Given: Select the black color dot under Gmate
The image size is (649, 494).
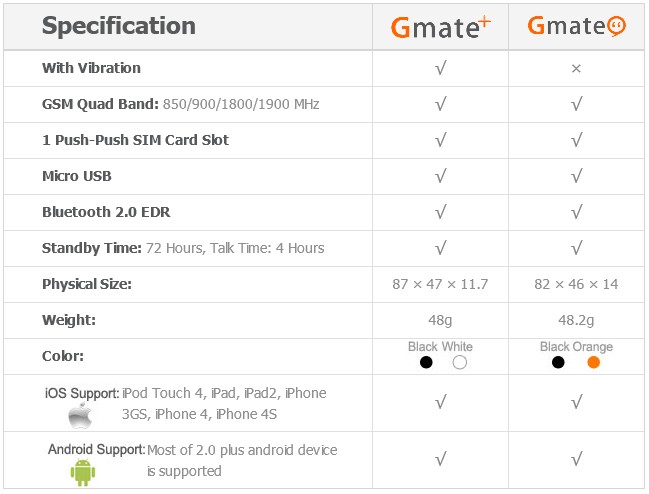Looking at the screenshot, I should click(x=558, y=362).
